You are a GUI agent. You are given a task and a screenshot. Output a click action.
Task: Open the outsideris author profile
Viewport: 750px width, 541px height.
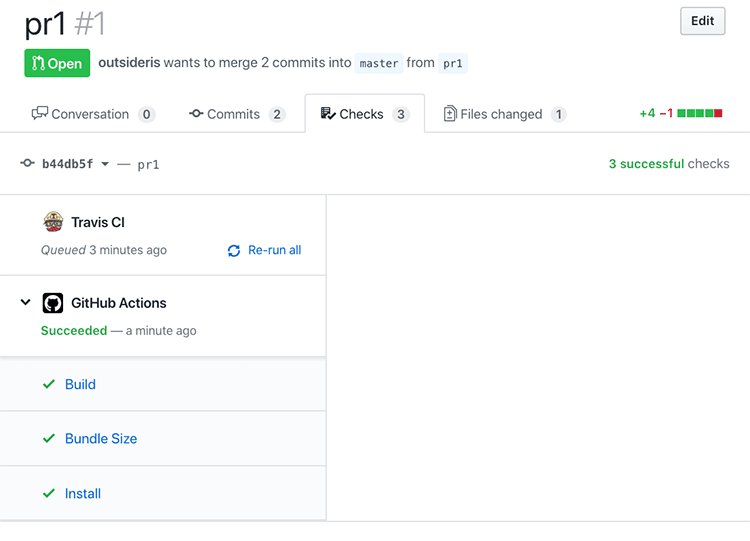click(129, 63)
